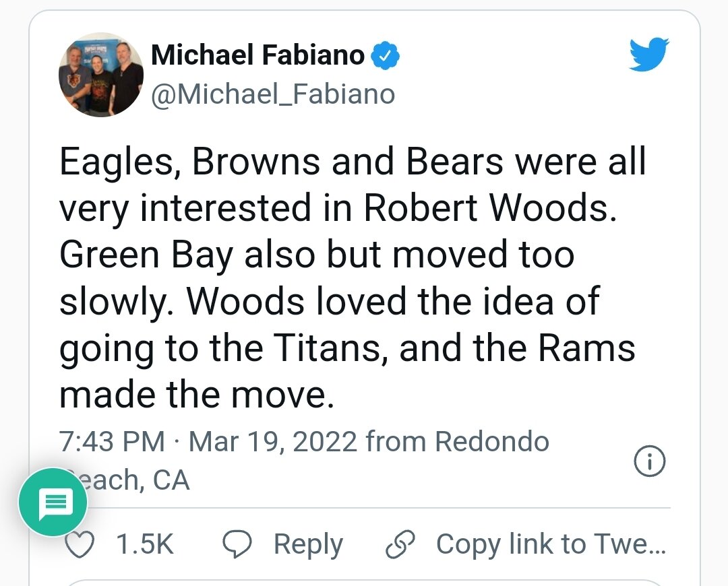Click the 'from Redondo' location text

click(x=457, y=442)
